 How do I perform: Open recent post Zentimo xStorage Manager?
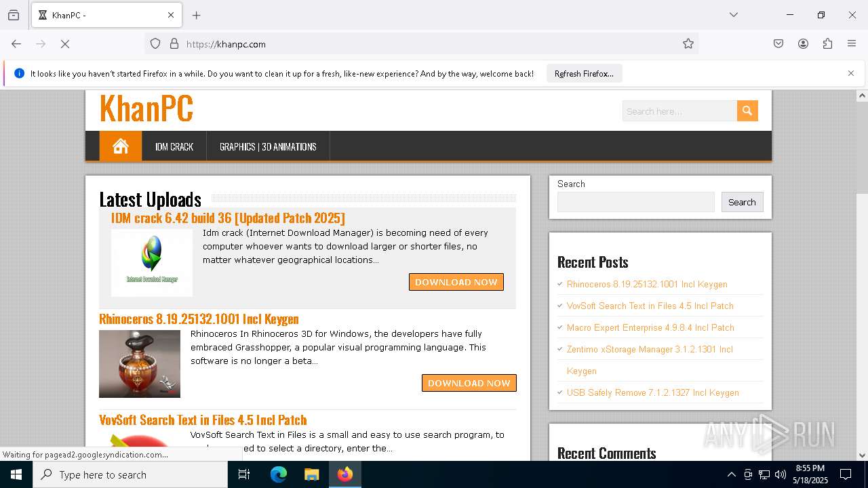coord(650,359)
